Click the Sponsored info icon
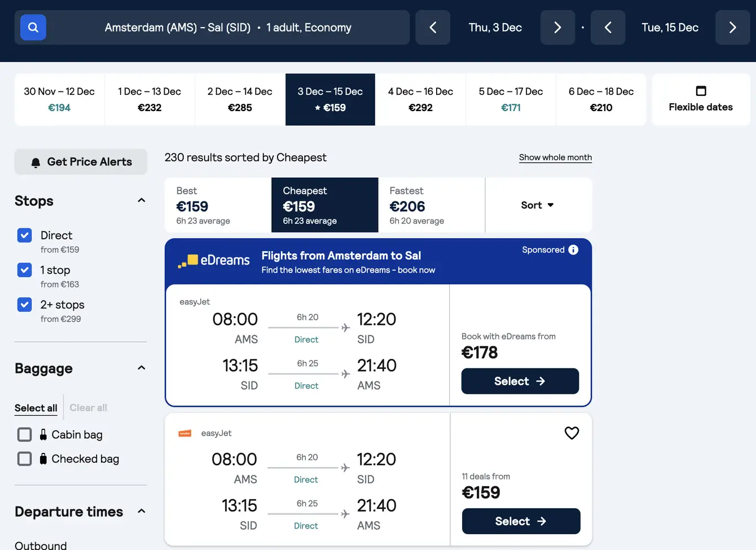 [573, 249]
